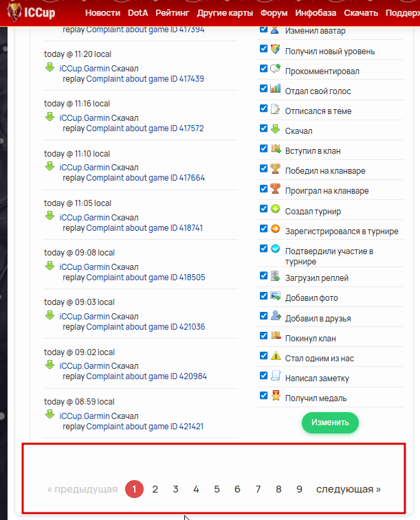
Task: Open the Скачать menu item
Action: pyautogui.click(x=361, y=13)
